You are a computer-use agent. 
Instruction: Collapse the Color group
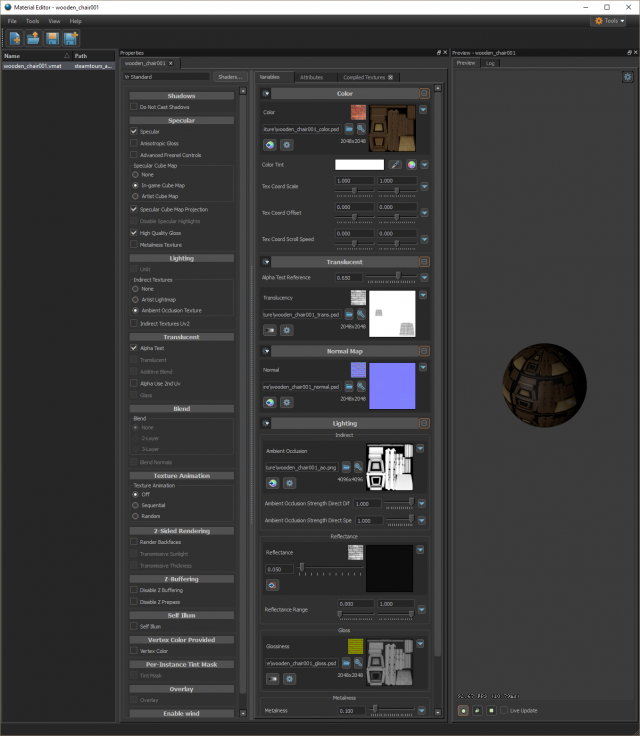point(424,93)
